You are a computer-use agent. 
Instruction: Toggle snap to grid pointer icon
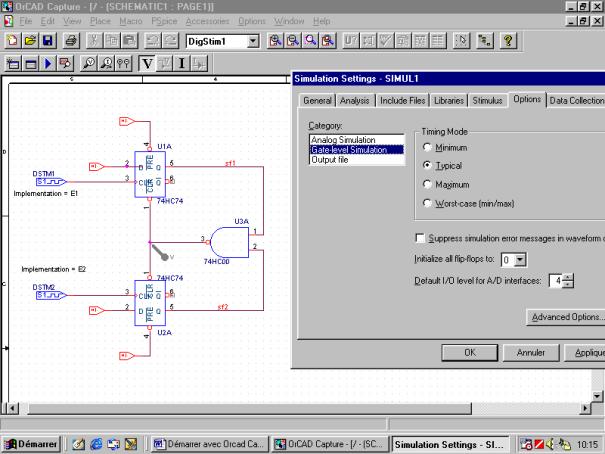coord(461,41)
